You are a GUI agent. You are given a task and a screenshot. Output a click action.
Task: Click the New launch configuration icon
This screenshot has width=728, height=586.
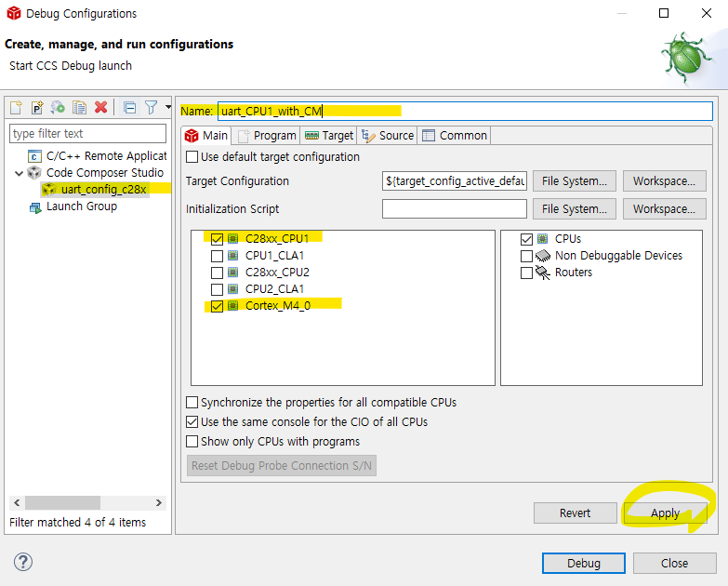pos(16,108)
